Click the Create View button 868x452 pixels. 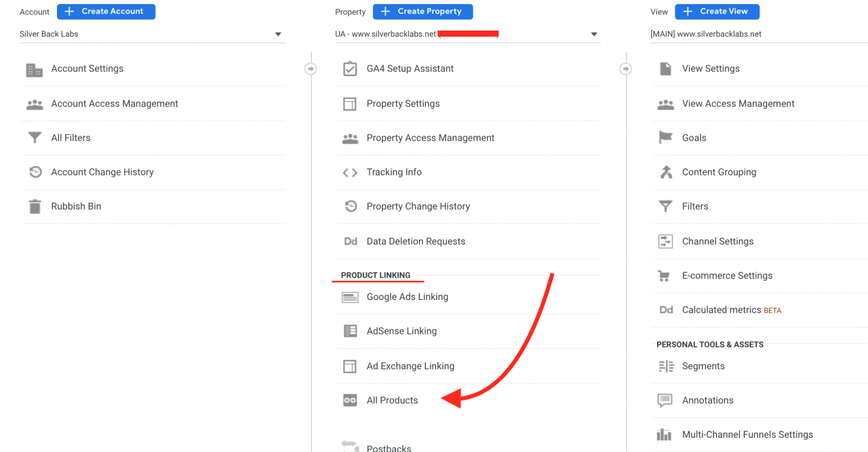pos(717,12)
